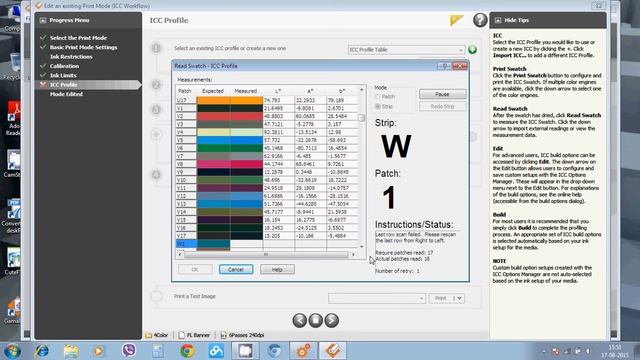Click the 4Color folder icon in status bar

click(149, 335)
